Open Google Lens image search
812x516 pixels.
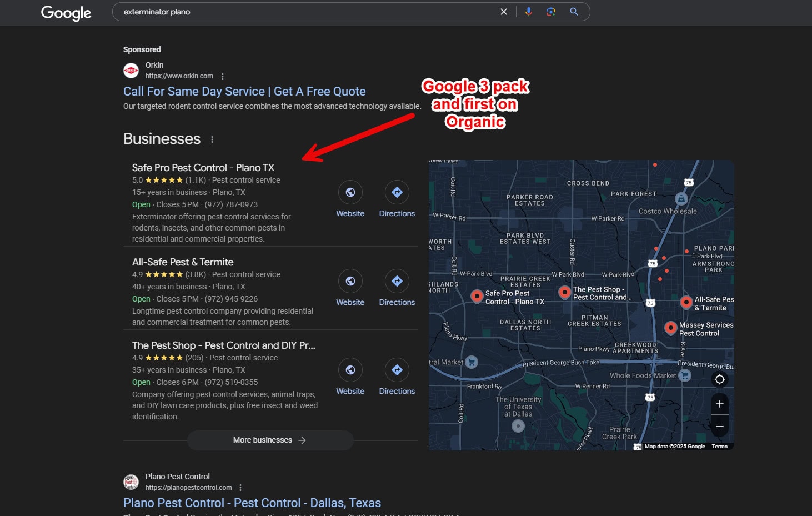click(x=551, y=12)
